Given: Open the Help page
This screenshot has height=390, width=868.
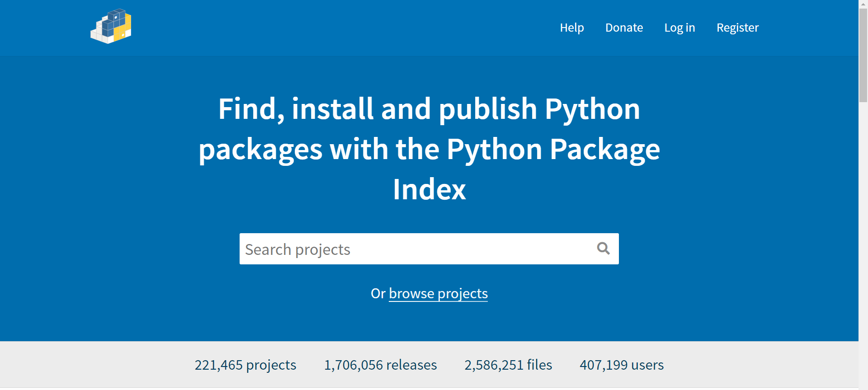Looking at the screenshot, I should pyautogui.click(x=572, y=28).
